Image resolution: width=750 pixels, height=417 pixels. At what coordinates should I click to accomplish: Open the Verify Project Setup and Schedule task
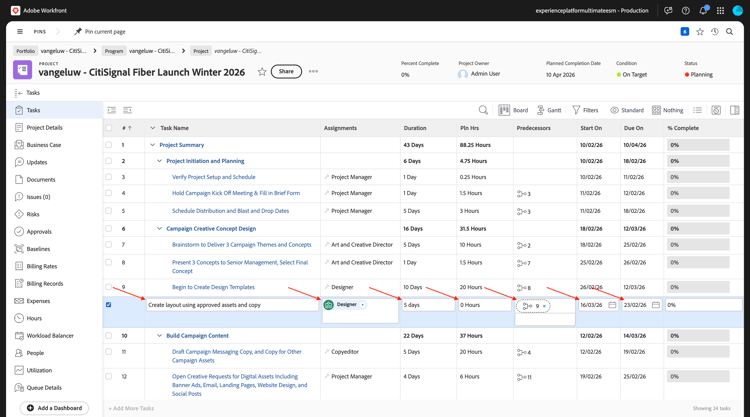coord(213,177)
